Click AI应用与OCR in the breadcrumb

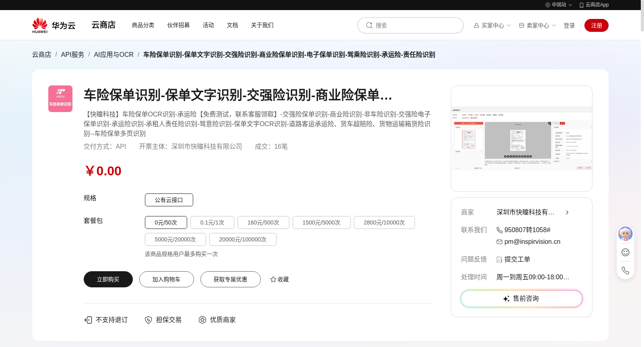[114, 54]
